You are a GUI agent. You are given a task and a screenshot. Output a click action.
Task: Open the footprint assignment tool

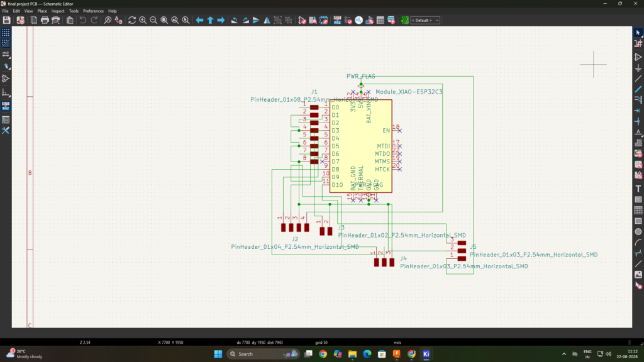click(370, 20)
